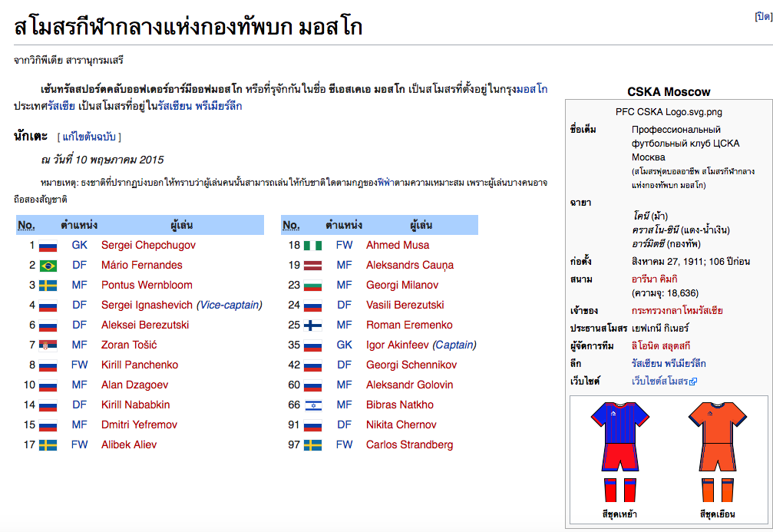Click the ปิด link at top right
This screenshot has width=773, height=532.
click(763, 16)
